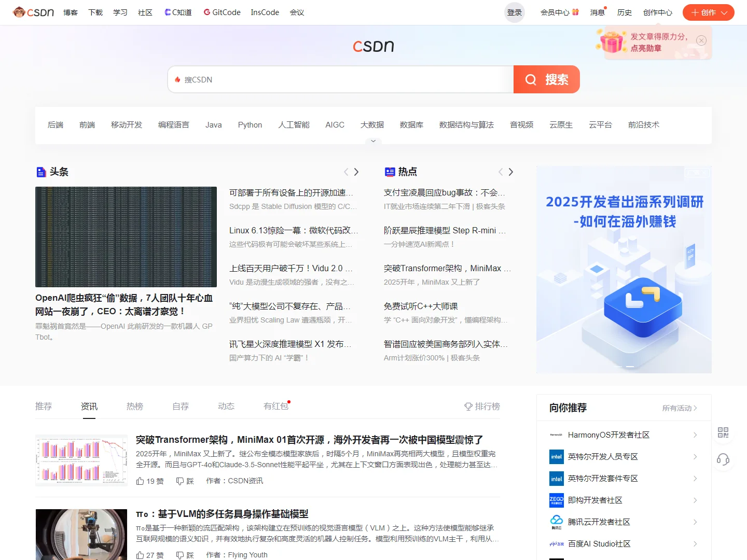Select the Python category
The image size is (747, 560).
coord(250,125)
